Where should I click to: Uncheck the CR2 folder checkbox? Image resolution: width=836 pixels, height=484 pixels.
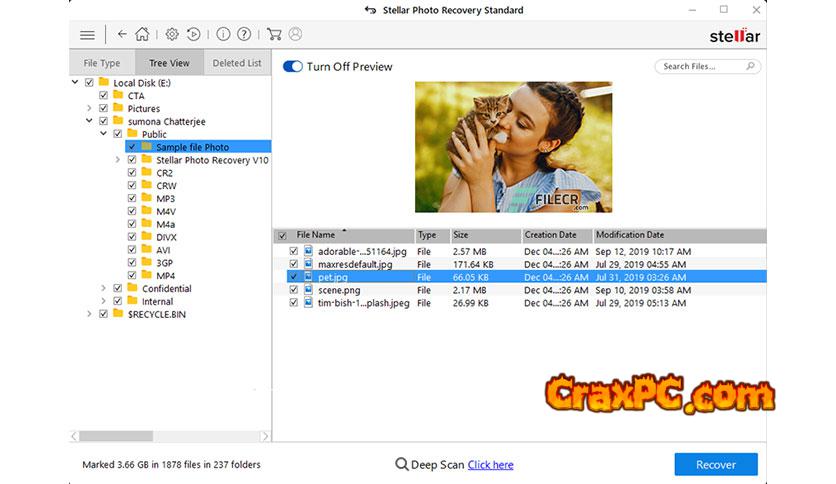(132, 173)
